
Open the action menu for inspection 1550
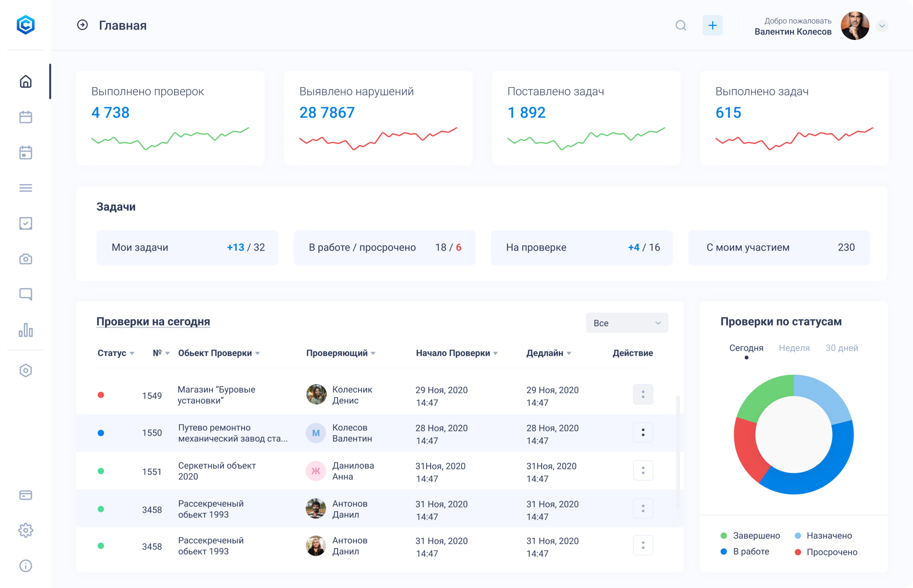coord(643,433)
